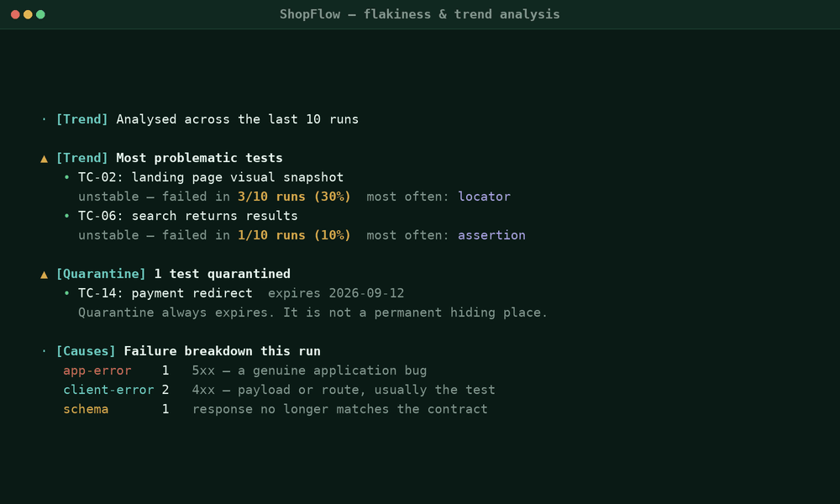Click the warning triangle beside Quarantine heading
Image resolution: width=840 pixels, height=504 pixels.
(44, 274)
